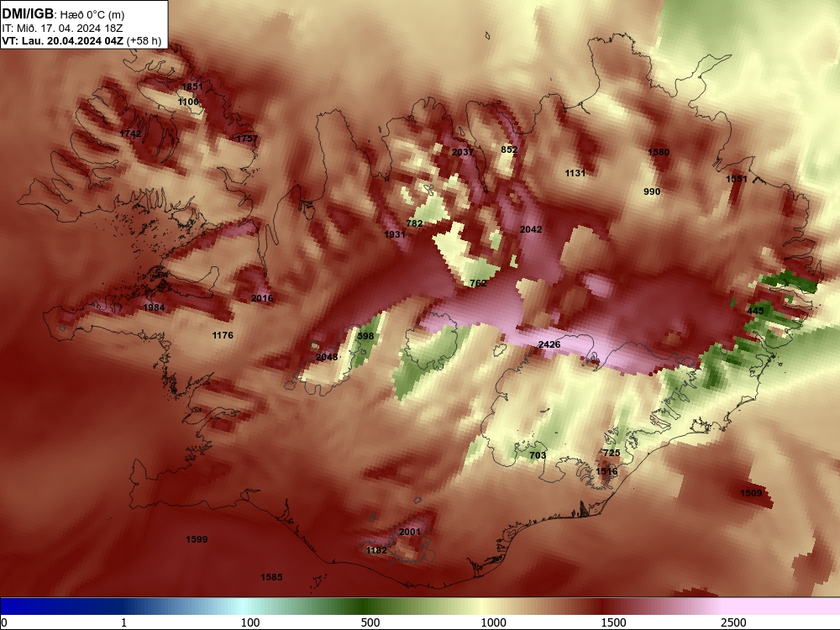
Task: Click the map label 1851
Action: tap(193, 87)
